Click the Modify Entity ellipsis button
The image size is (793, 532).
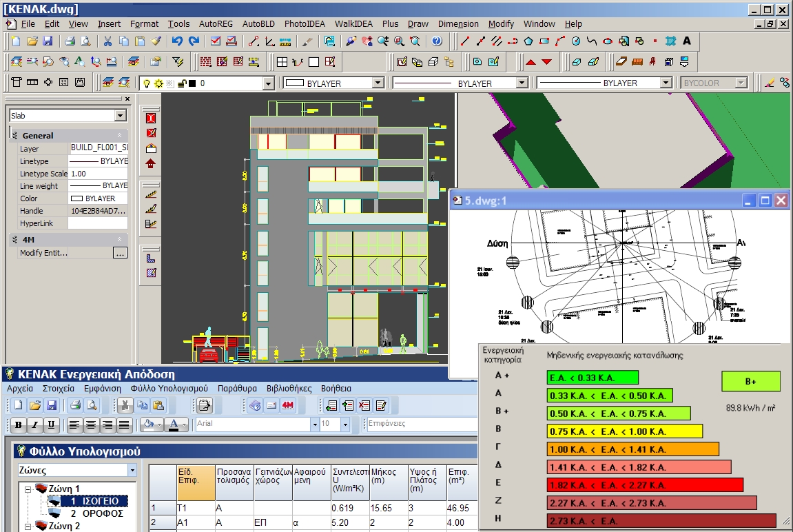[120, 253]
